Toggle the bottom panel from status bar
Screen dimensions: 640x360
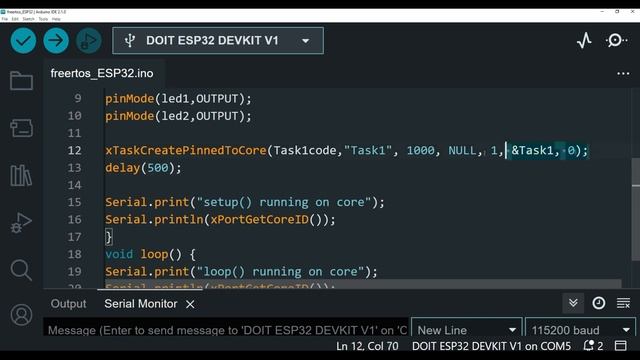coord(620,346)
